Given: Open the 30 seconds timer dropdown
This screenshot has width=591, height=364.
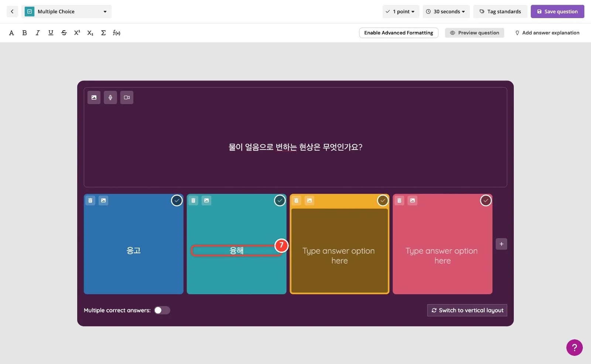Looking at the screenshot, I should coord(446,11).
